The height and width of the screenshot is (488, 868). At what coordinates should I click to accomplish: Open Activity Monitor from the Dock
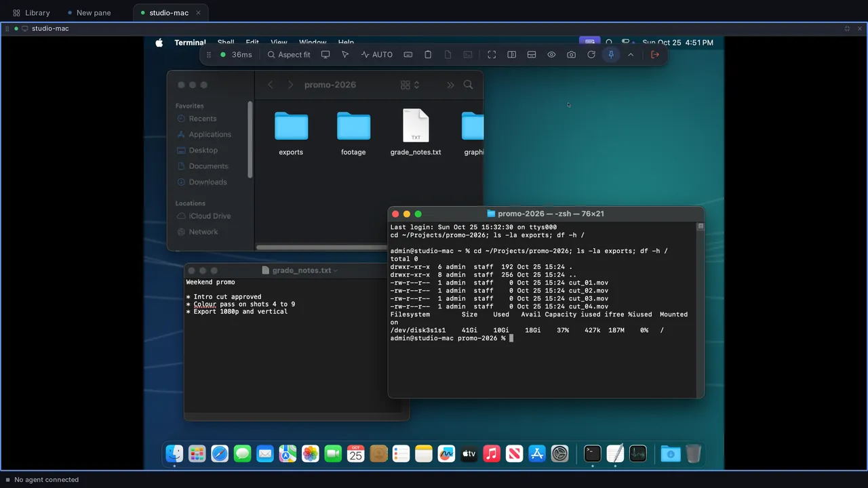tap(638, 453)
